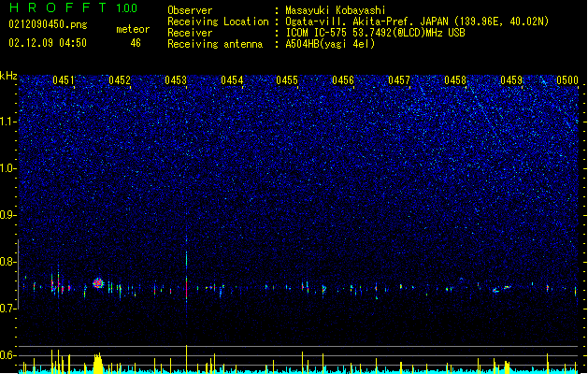Click the 1.0 kHz axis label
The image size is (588, 374).
coord(8,168)
